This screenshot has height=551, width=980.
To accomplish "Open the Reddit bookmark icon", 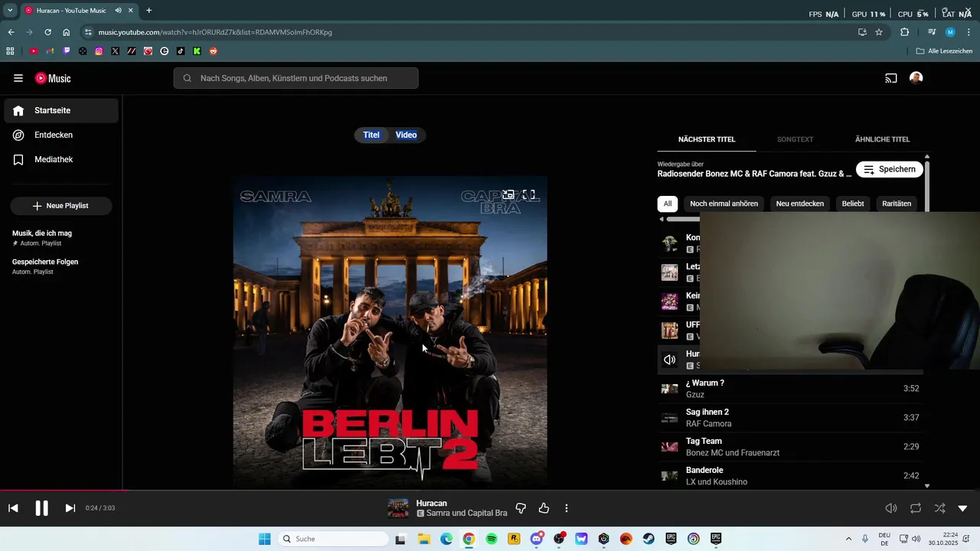I will click(x=214, y=51).
